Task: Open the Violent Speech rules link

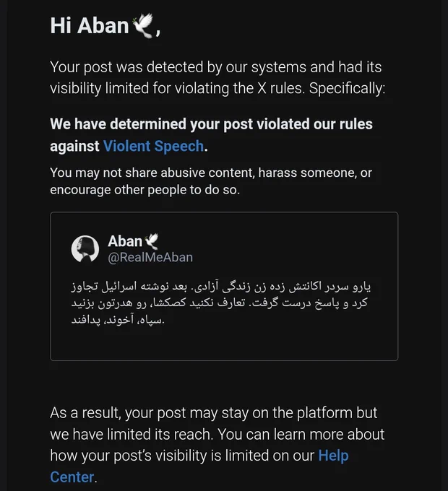Action: 153,147
